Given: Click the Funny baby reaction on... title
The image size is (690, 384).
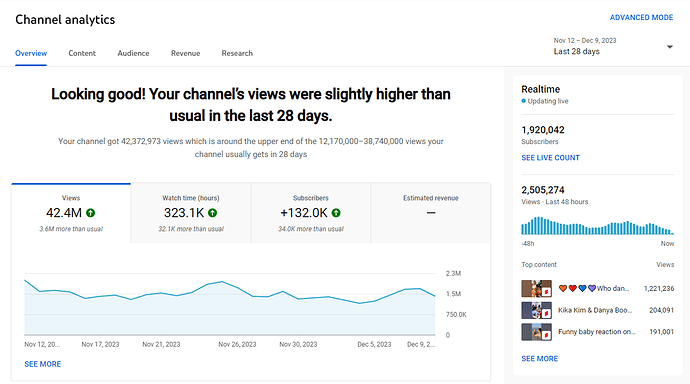Looking at the screenshot, I should pos(597,332).
